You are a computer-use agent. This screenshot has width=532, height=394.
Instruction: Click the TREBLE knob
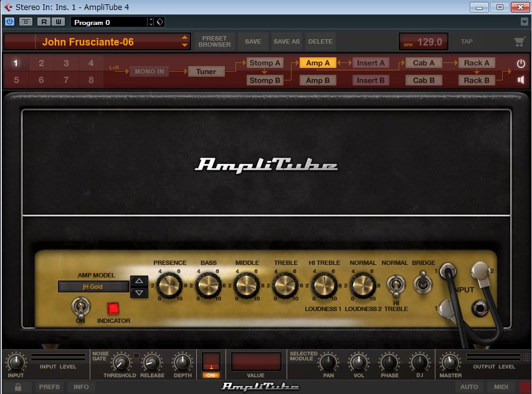point(285,286)
